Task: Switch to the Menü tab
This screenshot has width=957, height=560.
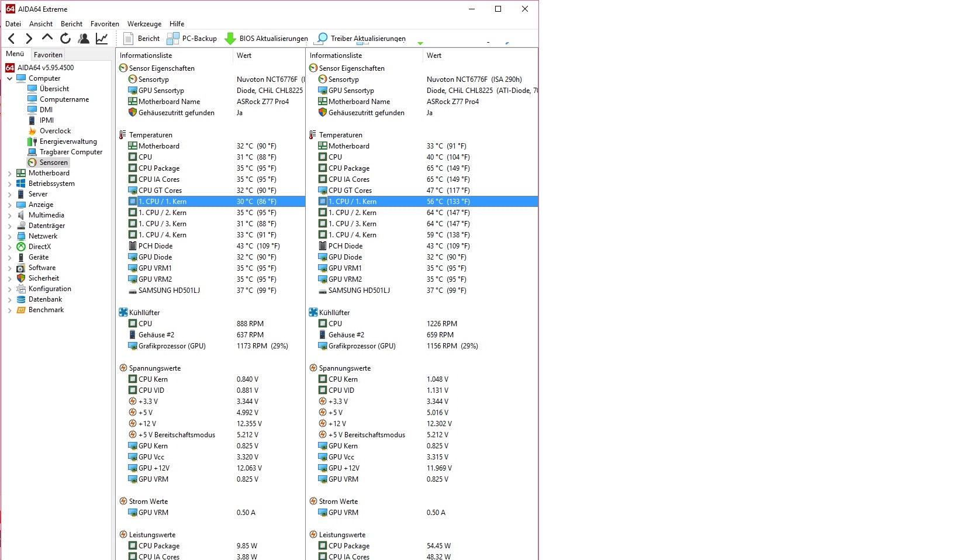Action: [x=15, y=54]
